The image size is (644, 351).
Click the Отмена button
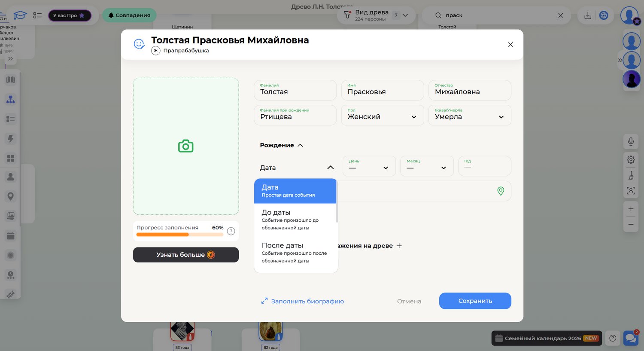coord(409,301)
